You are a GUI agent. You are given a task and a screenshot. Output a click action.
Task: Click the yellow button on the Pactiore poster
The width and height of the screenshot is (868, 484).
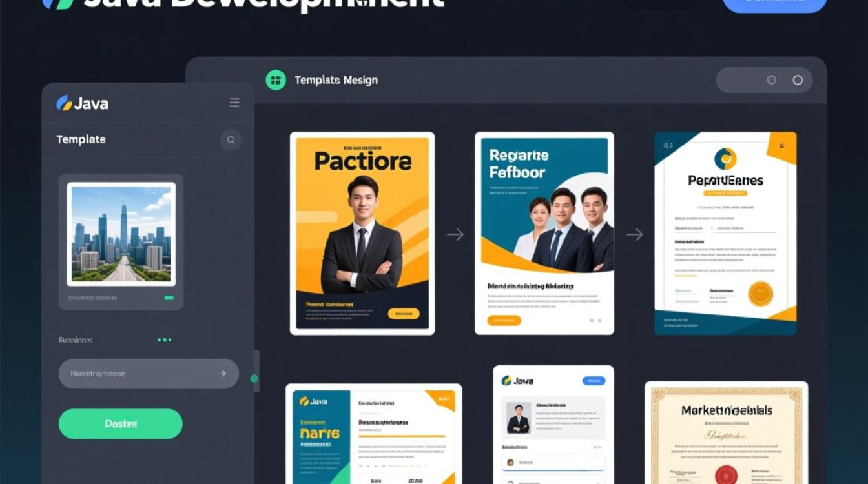[x=404, y=314]
